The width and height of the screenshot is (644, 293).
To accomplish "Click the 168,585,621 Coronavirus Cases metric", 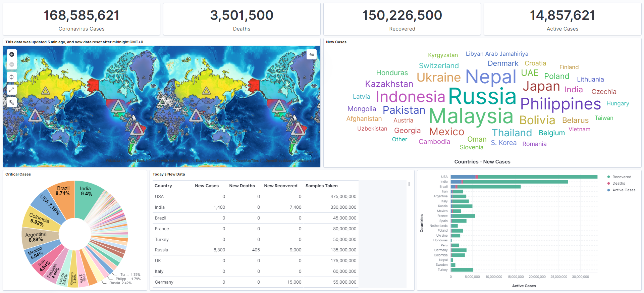I will 82,19.
